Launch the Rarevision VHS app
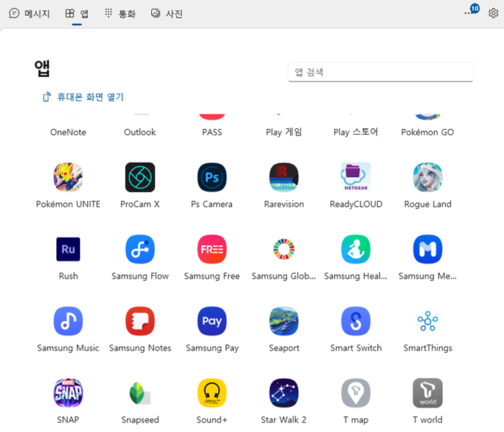 point(284,177)
